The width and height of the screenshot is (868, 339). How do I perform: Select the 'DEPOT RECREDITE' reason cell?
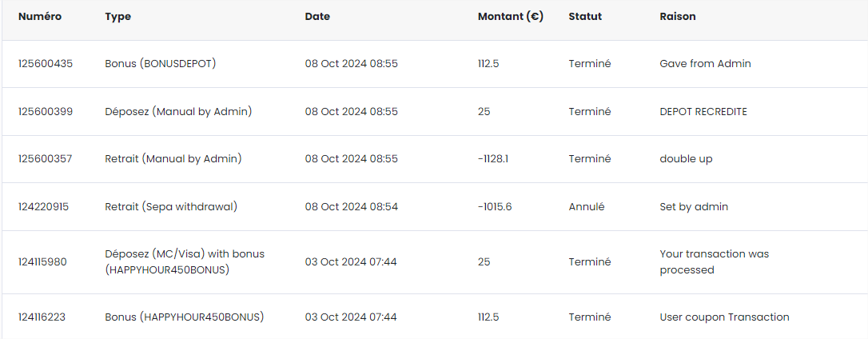(703, 112)
